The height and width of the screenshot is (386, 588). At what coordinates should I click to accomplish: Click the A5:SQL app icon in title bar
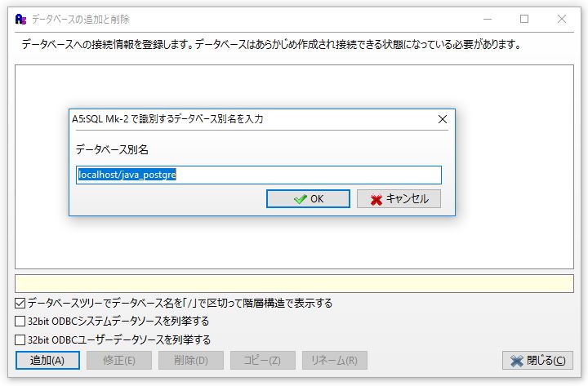pyautogui.click(x=20, y=19)
